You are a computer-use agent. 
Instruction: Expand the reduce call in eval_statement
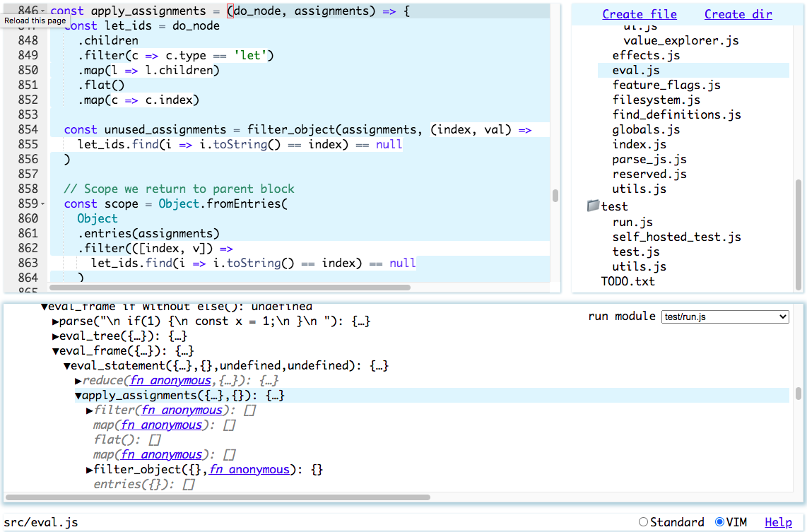point(77,380)
